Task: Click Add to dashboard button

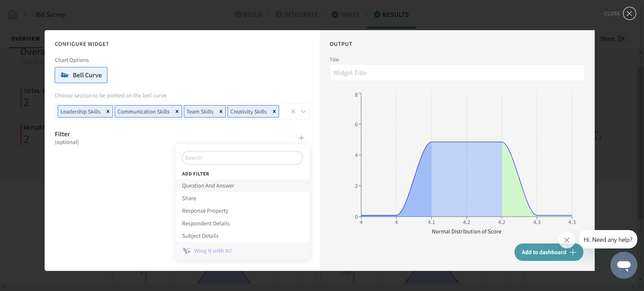Action: (x=548, y=252)
